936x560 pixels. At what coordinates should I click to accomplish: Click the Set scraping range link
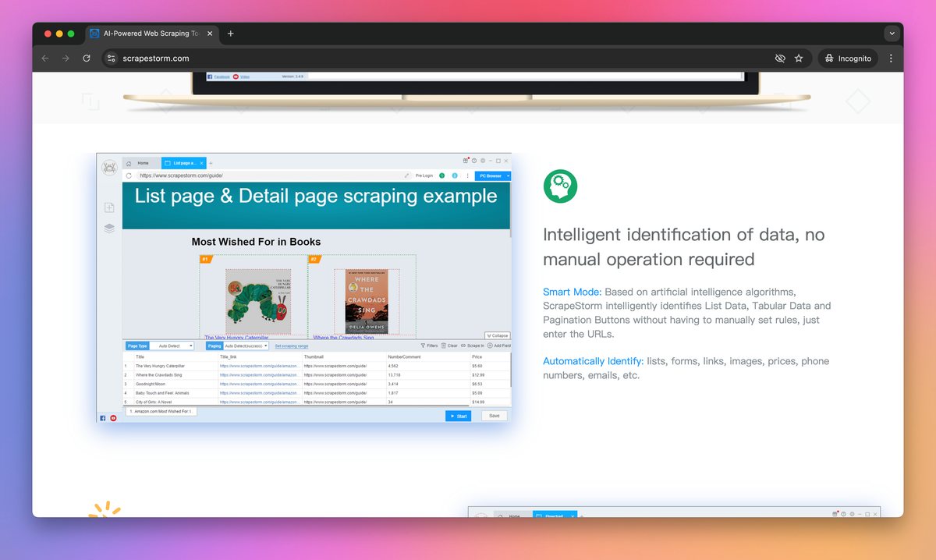[292, 346]
